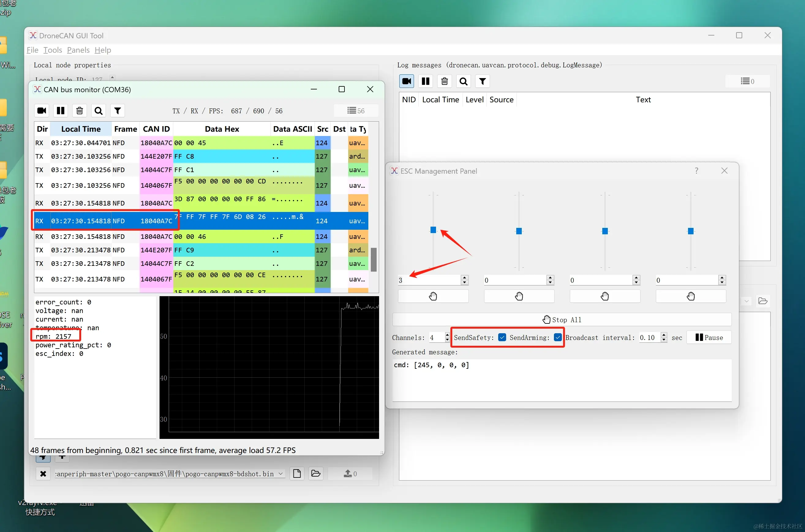This screenshot has width=805, height=532.
Task: Click the second ESC channel slider handle
Action: [519, 231]
